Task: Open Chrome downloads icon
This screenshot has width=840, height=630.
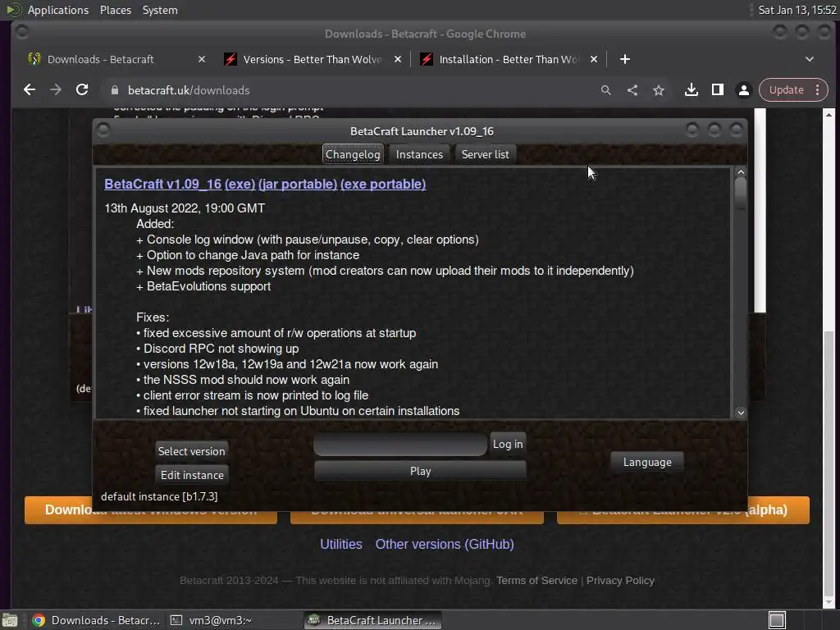Action: [x=691, y=90]
